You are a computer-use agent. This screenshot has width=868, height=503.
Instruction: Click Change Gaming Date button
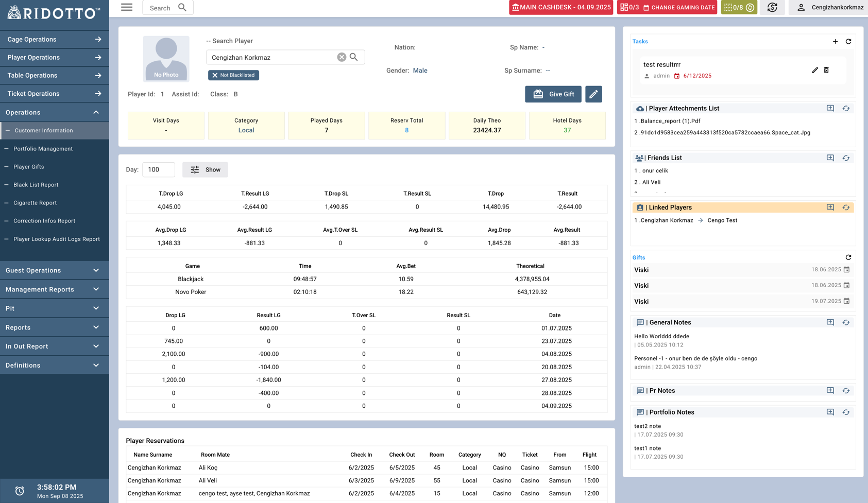[x=667, y=7]
